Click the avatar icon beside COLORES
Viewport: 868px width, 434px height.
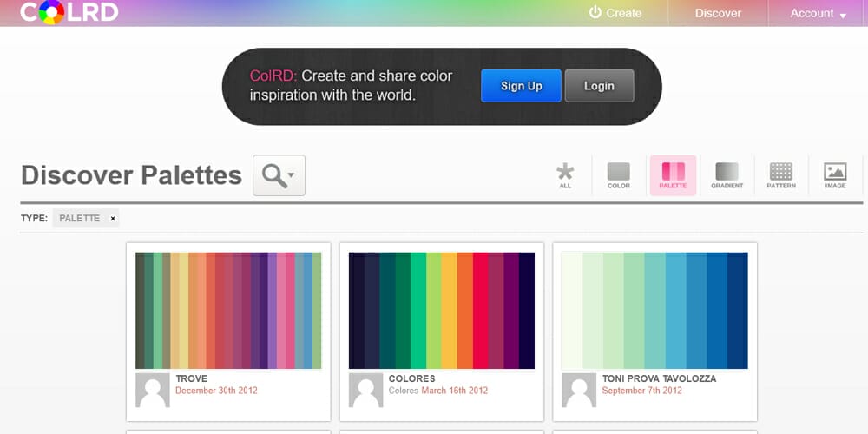pos(366,391)
